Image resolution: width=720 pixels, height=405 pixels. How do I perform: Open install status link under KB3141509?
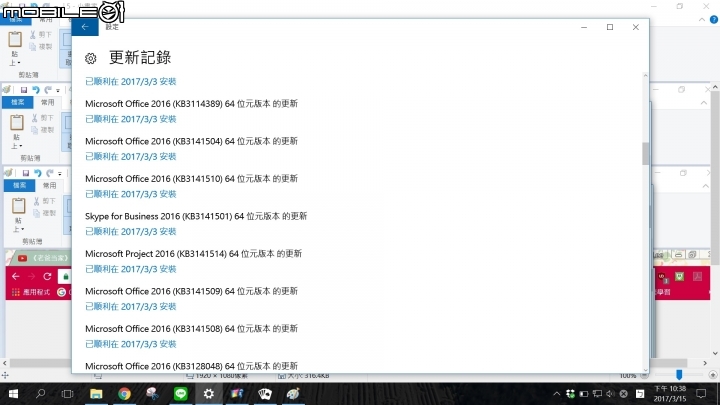click(130, 307)
